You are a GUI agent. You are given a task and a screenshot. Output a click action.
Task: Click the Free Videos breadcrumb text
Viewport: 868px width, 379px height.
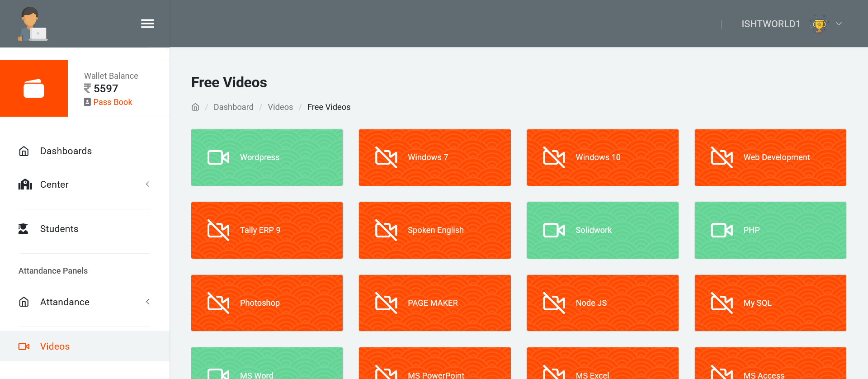[x=329, y=107]
